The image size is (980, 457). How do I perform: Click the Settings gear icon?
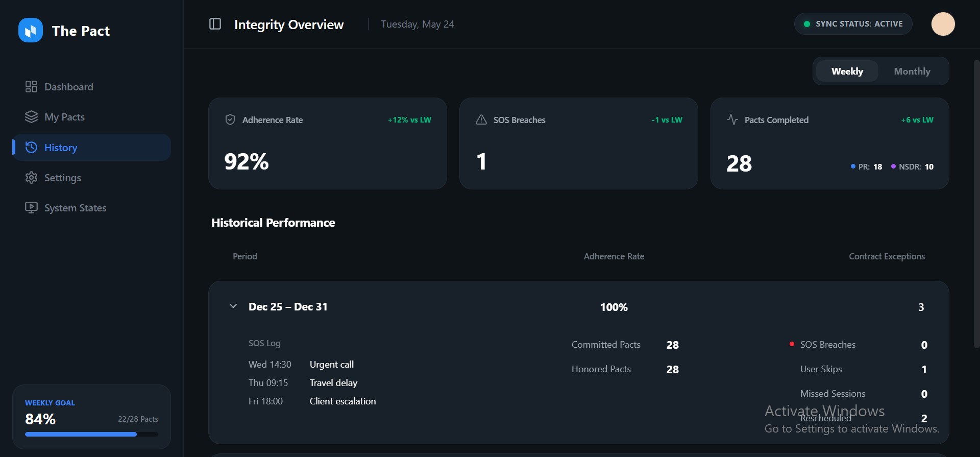[x=31, y=178]
